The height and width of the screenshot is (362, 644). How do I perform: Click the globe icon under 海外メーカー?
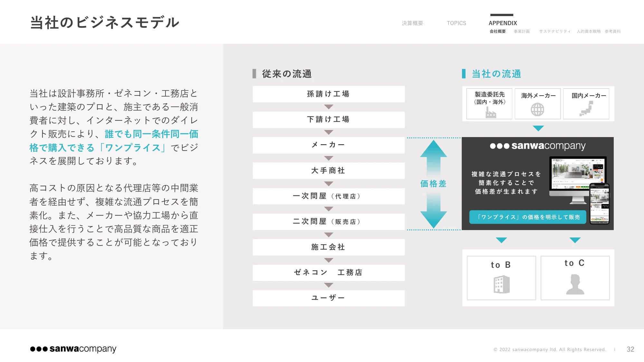[537, 109]
